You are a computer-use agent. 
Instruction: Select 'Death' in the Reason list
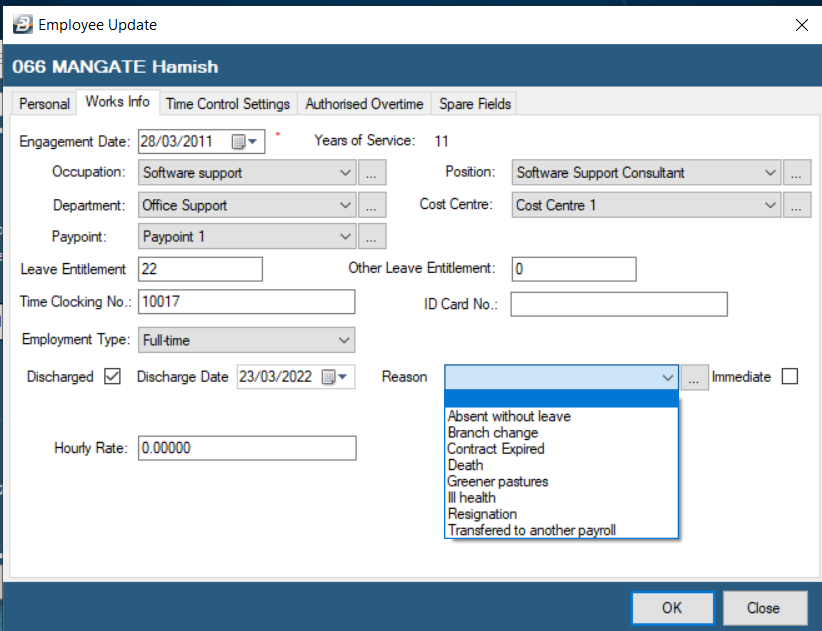pos(561,465)
